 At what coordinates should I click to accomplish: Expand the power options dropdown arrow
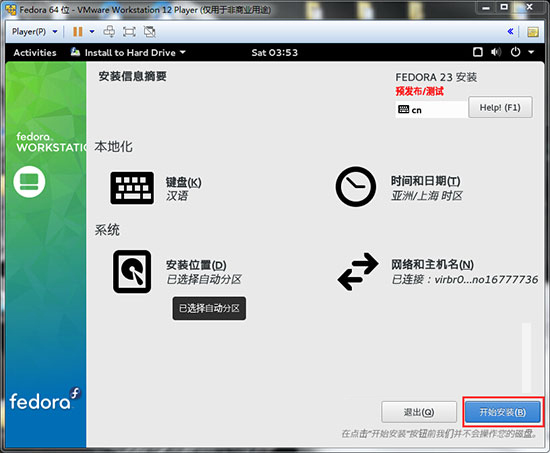click(x=92, y=32)
